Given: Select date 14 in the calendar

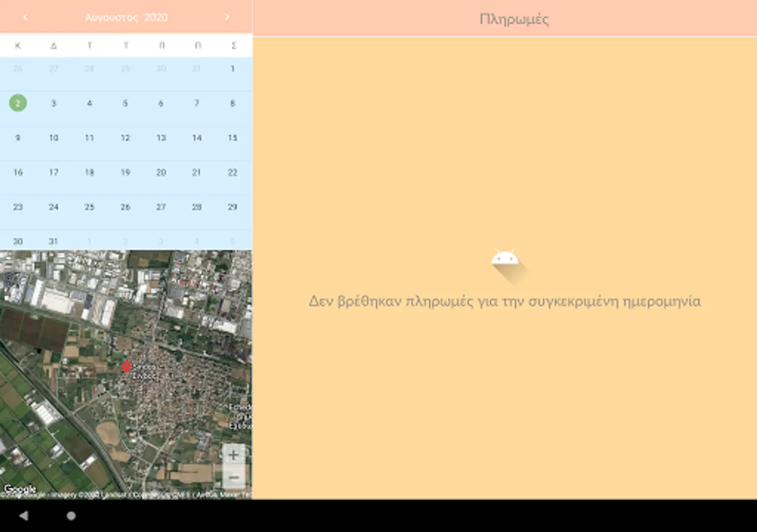Looking at the screenshot, I should 197,138.
